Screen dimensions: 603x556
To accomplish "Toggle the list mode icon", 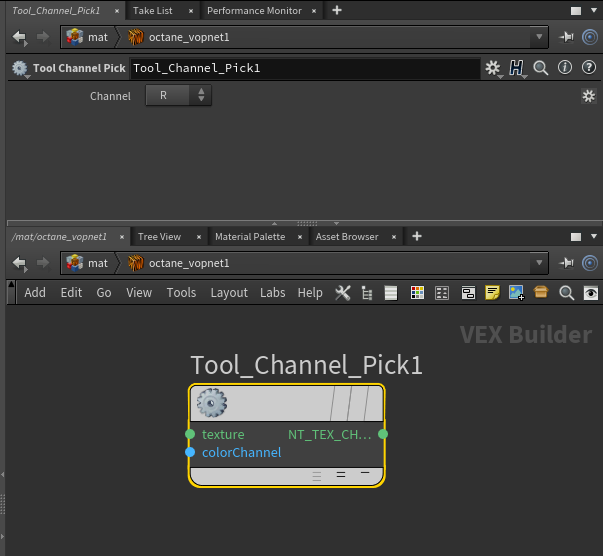I will (391, 293).
